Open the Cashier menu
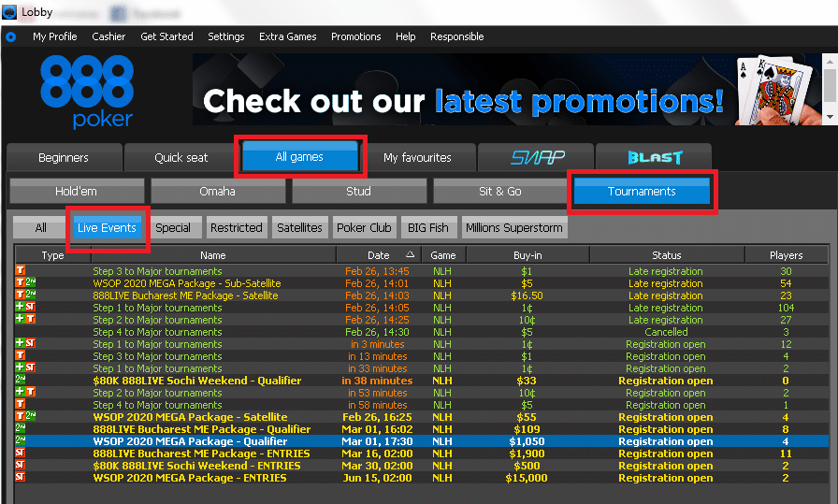Screen dimensions: 838x504 pos(108,36)
